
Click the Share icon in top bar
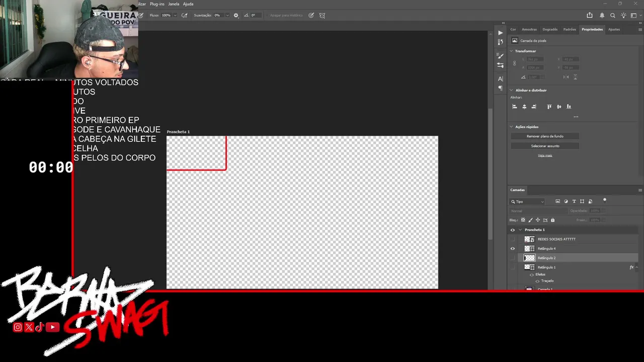590,16
